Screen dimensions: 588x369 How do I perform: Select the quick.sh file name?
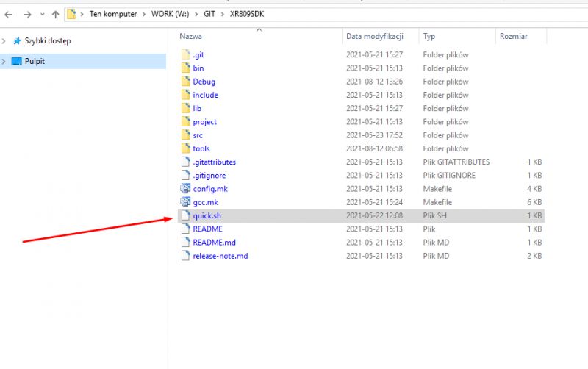(207, 215)
